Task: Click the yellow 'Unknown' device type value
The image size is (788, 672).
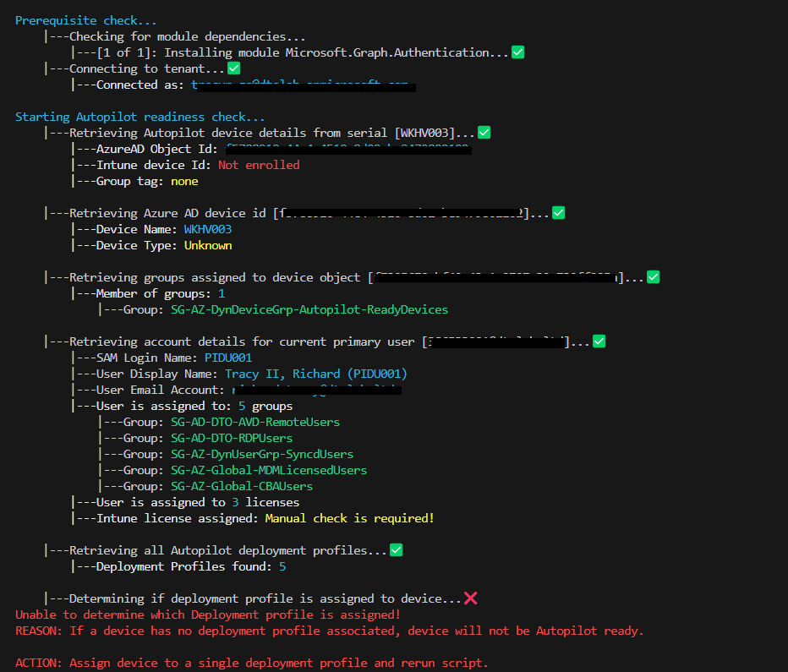Action: pos(207,246)
